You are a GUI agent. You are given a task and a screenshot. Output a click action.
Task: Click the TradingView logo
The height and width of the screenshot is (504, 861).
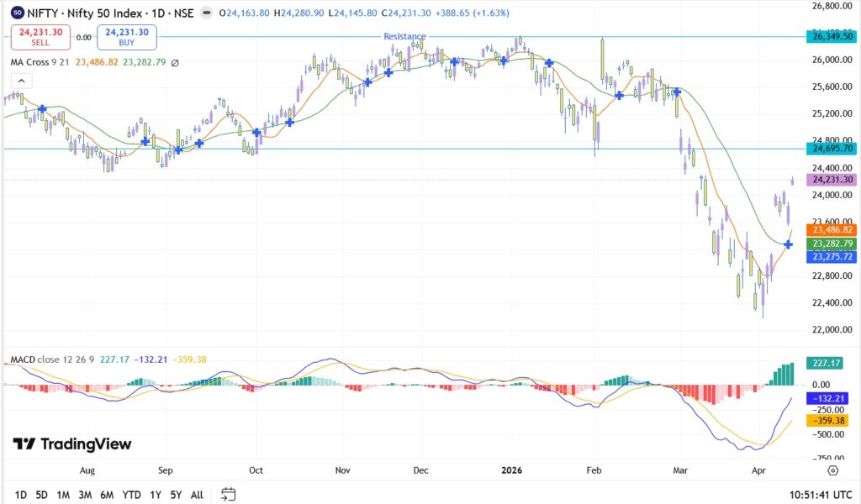(72, 444)
